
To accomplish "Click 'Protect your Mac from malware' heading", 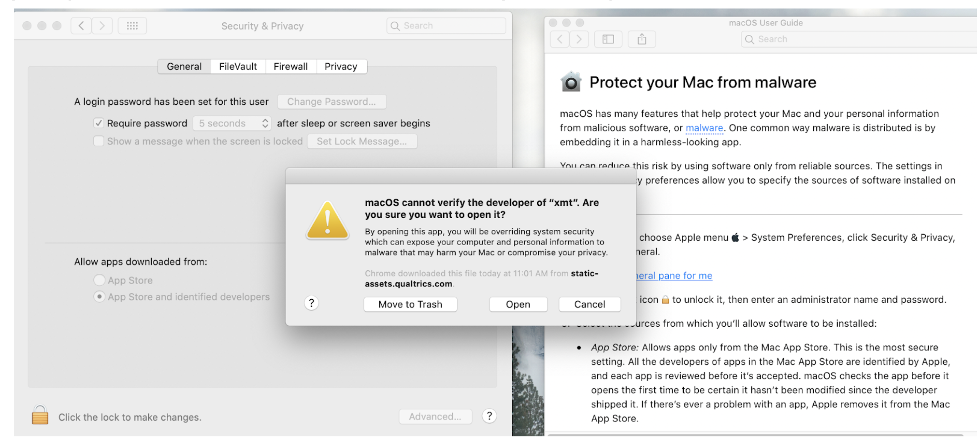I will click(703, 82).
